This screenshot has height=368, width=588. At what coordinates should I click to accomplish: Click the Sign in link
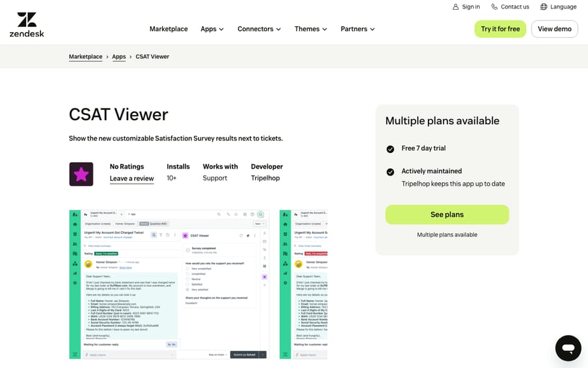tap(466, 7)
